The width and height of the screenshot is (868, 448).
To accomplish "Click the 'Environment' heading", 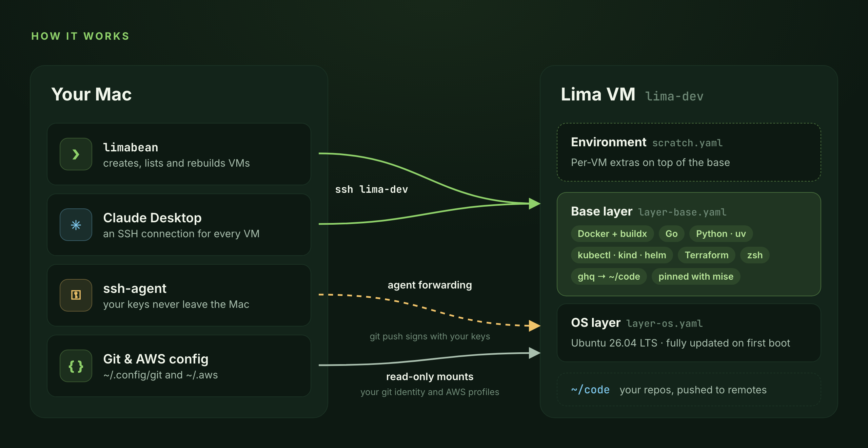I will [x=609, y=142].
